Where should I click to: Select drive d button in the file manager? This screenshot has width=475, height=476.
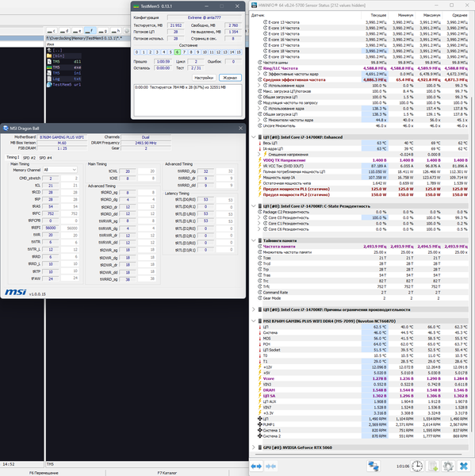(64, 31)
